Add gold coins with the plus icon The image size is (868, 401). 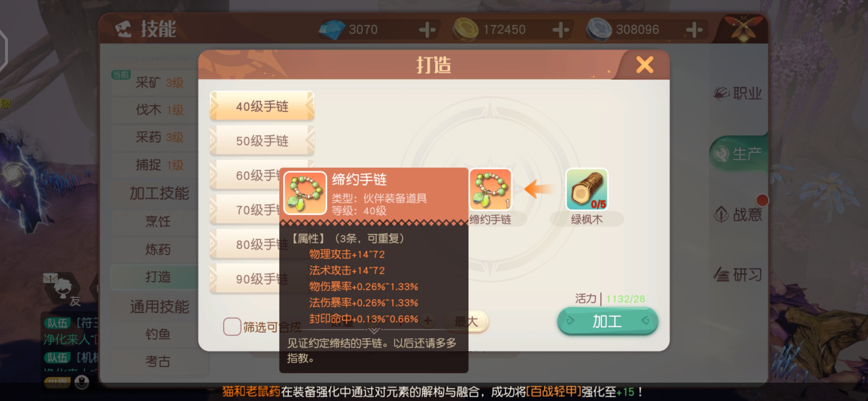click(x=561, y=29)
